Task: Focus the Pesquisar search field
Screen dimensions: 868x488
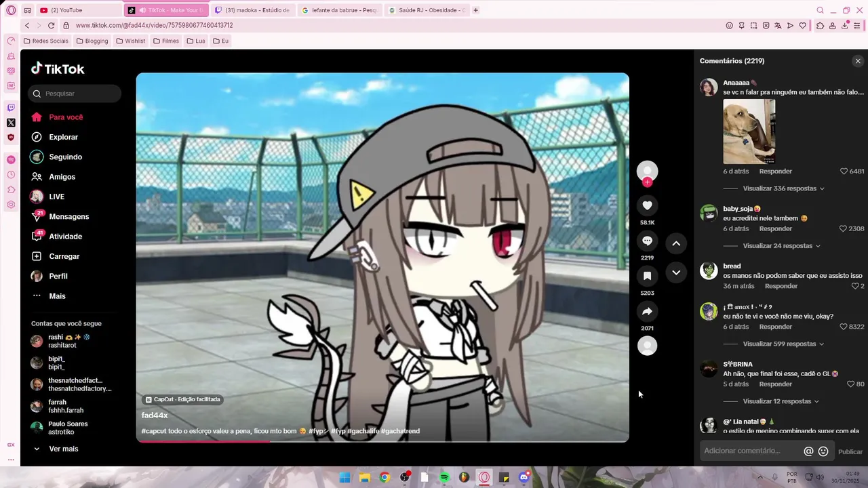Action: coord(75,94)
